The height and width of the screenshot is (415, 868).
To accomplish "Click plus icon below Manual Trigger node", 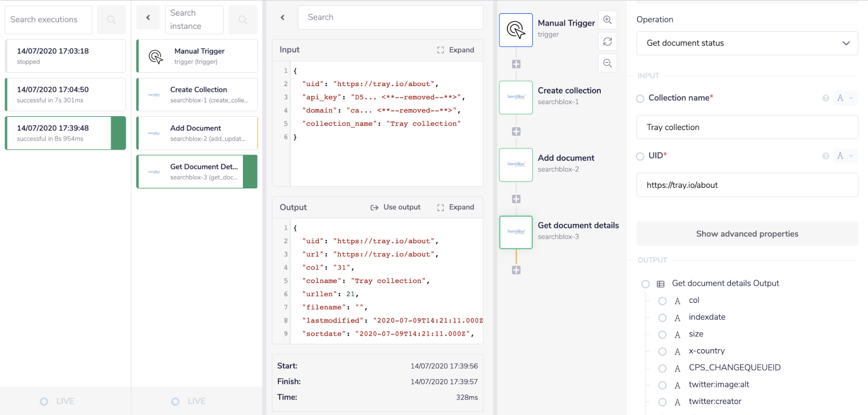I will click(516, 64).
